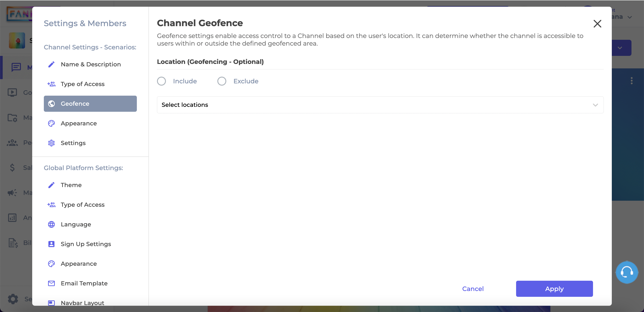644x312 pixels.
Task: Click the add-people icon in Global Platform Type of Access
Action: tap(51, 204)
